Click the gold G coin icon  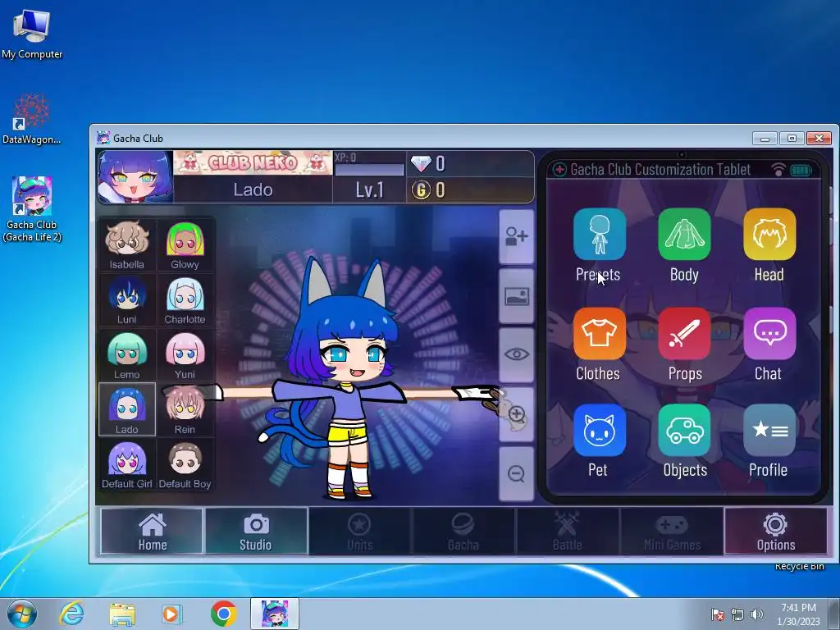click(421, 189)
